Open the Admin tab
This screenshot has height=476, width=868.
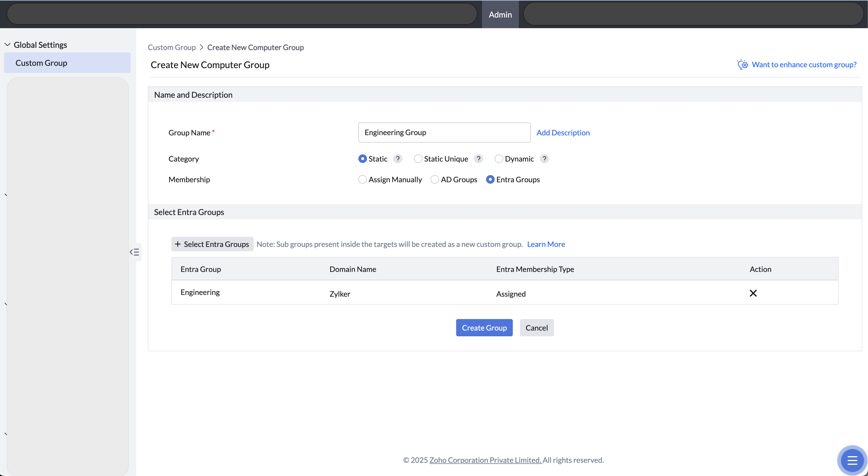[500, 14]
